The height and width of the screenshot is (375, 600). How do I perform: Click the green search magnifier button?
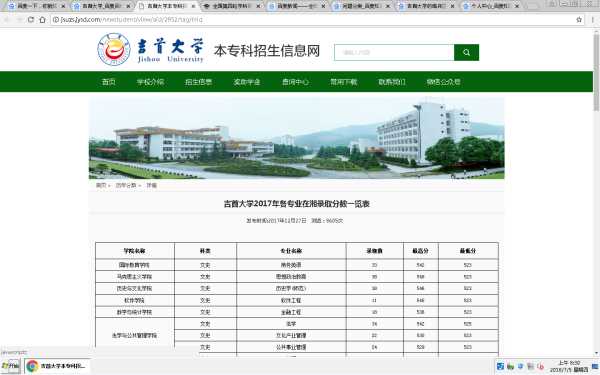pyautogui.click(x=466, y=52)
